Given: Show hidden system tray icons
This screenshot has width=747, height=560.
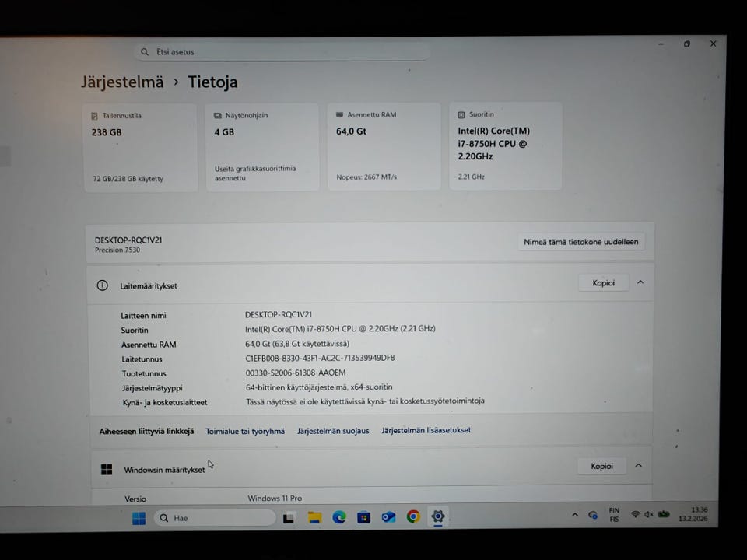Looking at the screenshot, I should 575,515.
